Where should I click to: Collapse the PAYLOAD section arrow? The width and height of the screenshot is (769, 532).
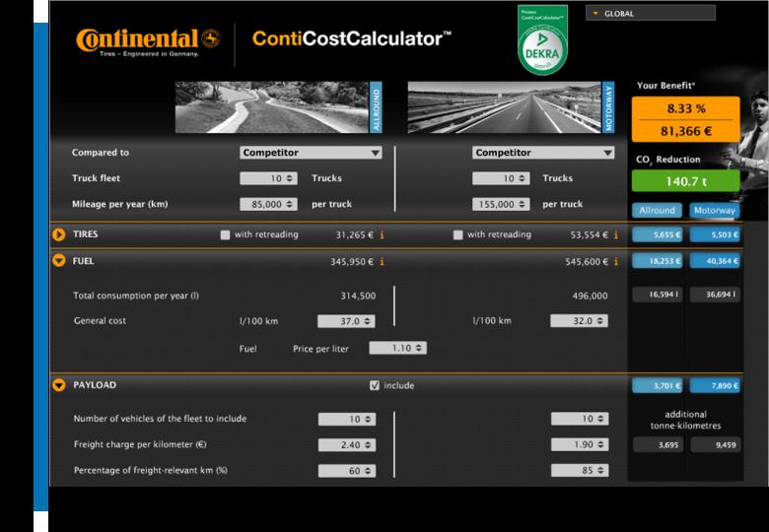click(x=59, y=385)
